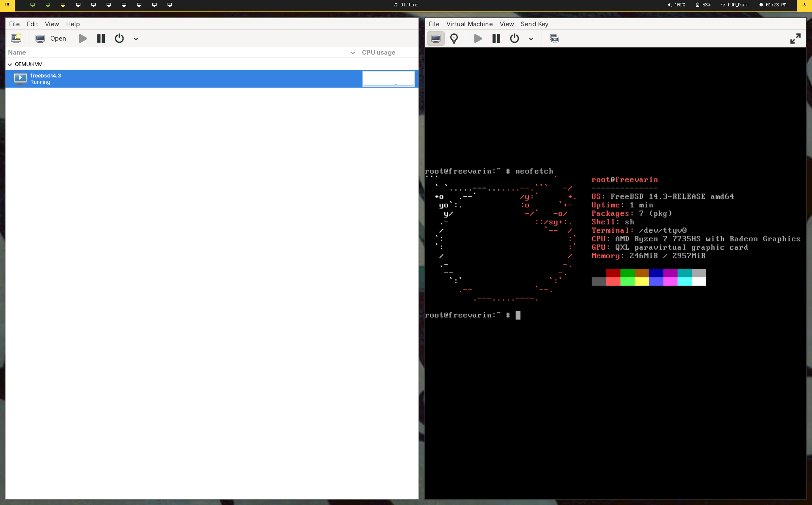Click the Run icon in the VM console toolbar
Image resolution: width=812 pixels, height=505 pixels.
tap(478, 39)
